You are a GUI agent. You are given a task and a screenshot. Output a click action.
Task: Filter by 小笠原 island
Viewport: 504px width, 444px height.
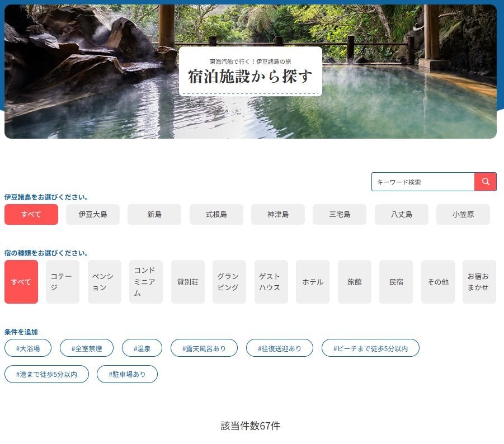(463, 214)
